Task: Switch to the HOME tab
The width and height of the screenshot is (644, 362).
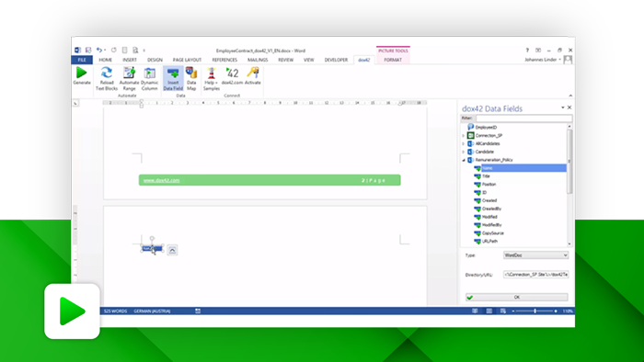Action: [x=105, y=60]
